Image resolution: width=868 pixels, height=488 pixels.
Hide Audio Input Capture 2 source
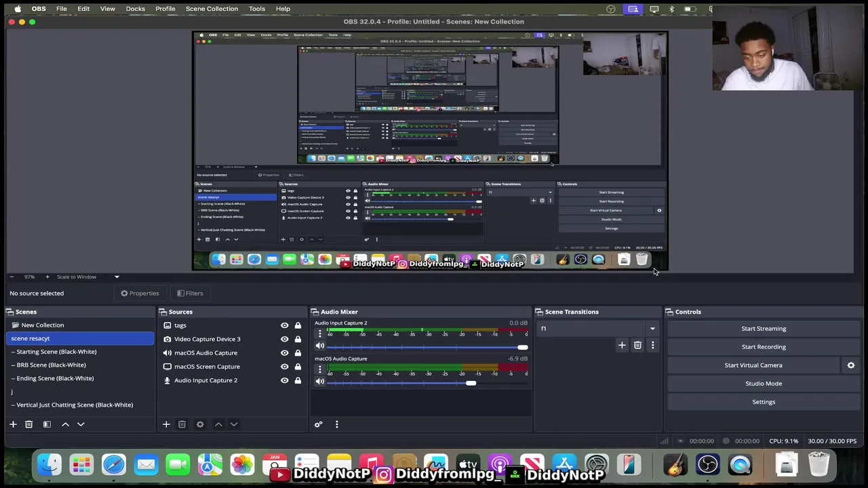(285, 380)
